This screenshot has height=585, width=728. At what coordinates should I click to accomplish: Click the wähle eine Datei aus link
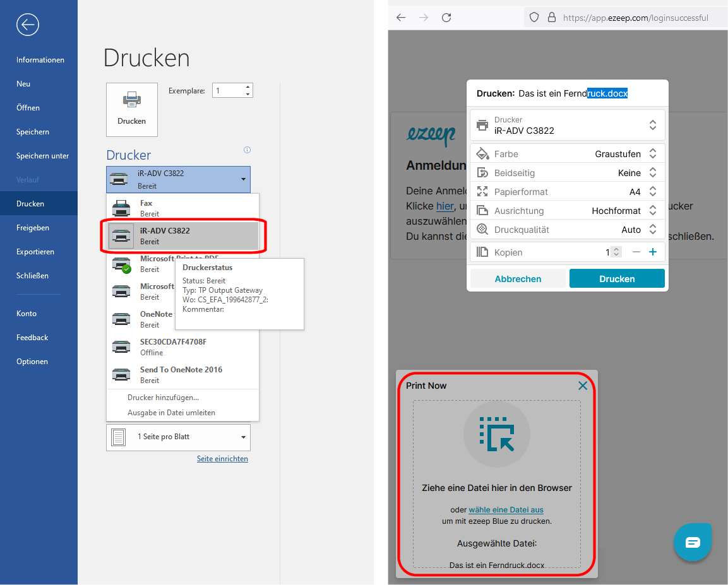506,510
